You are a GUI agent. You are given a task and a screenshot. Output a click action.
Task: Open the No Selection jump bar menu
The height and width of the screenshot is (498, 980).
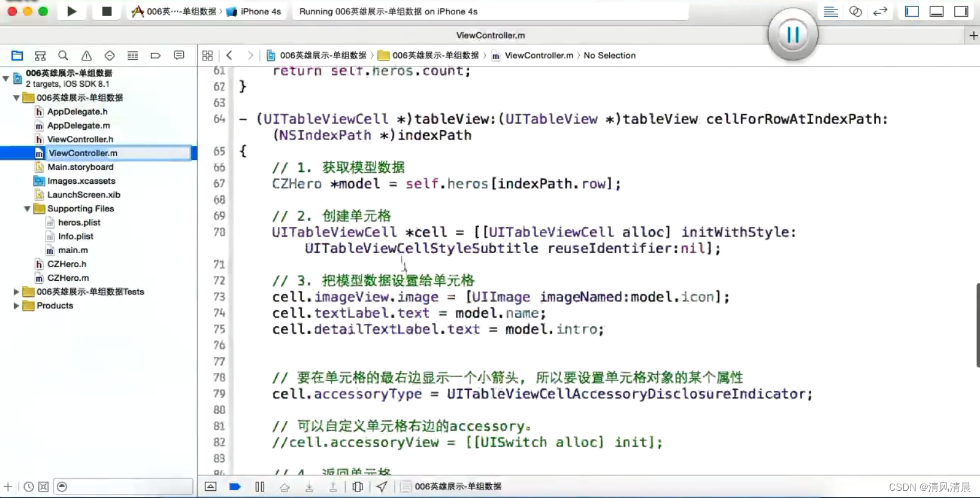point(609,56)
